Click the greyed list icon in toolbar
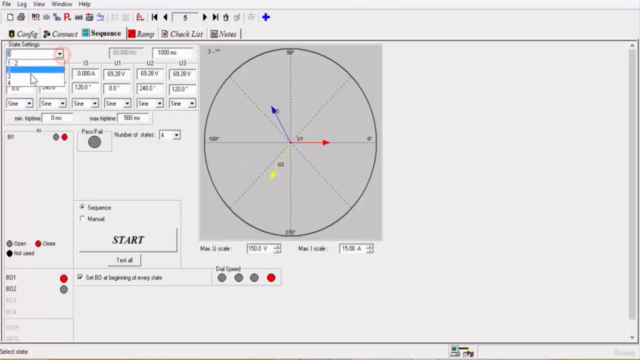640x360 pixels. pyautogui.click(x=115, y=17)
